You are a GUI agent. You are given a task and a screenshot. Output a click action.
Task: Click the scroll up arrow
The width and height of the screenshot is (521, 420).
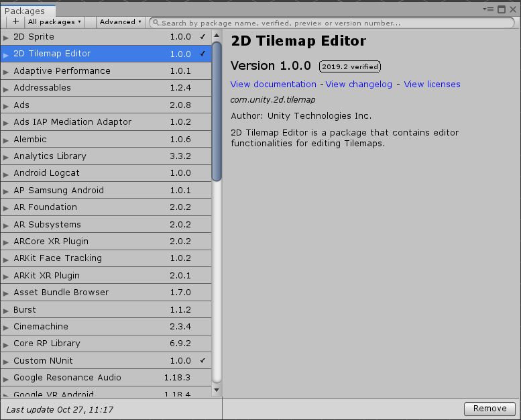point(217,36)
